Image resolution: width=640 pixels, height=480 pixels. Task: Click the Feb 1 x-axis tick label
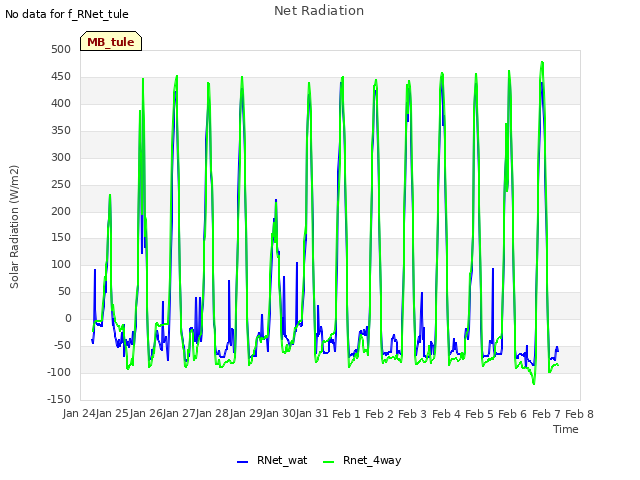click(347, 414)
